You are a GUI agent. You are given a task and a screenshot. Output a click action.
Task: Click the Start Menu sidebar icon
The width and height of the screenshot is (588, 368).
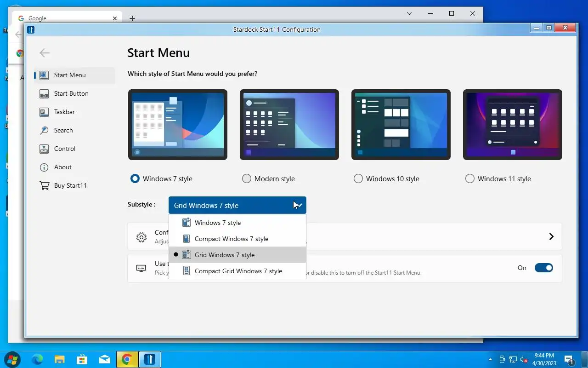coord(44,75)
